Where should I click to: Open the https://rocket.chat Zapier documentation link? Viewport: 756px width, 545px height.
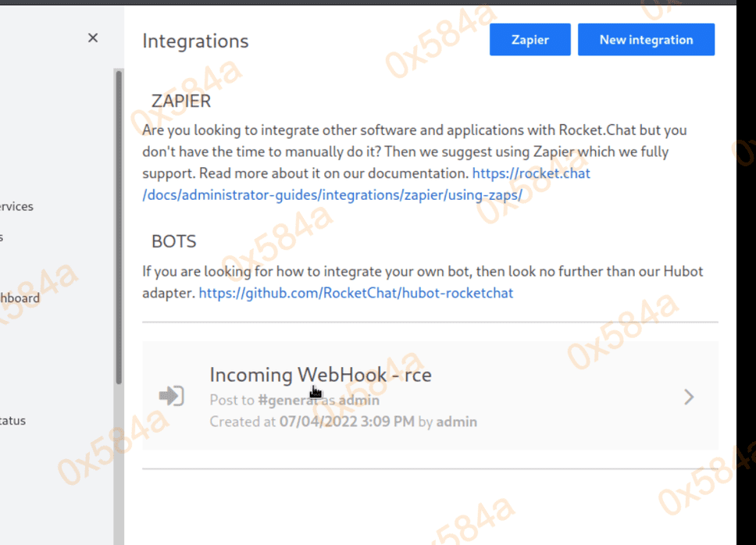coord(531,173)
